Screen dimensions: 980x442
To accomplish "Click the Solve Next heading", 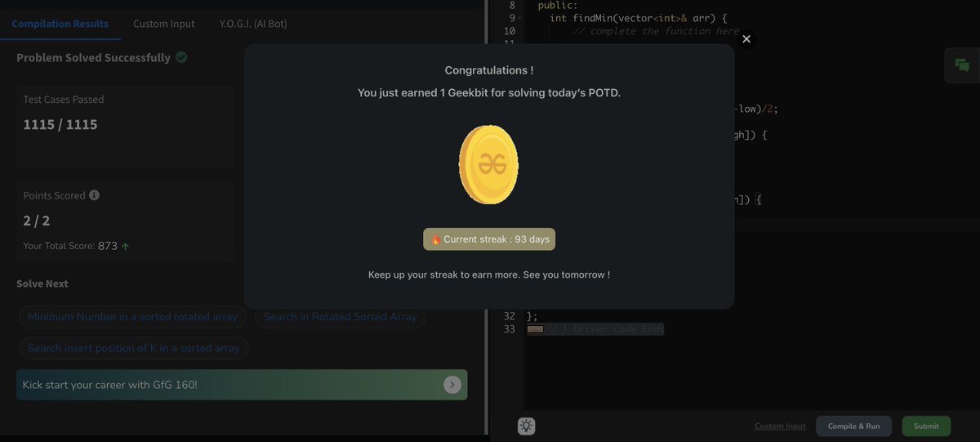I will pos(42,284).
